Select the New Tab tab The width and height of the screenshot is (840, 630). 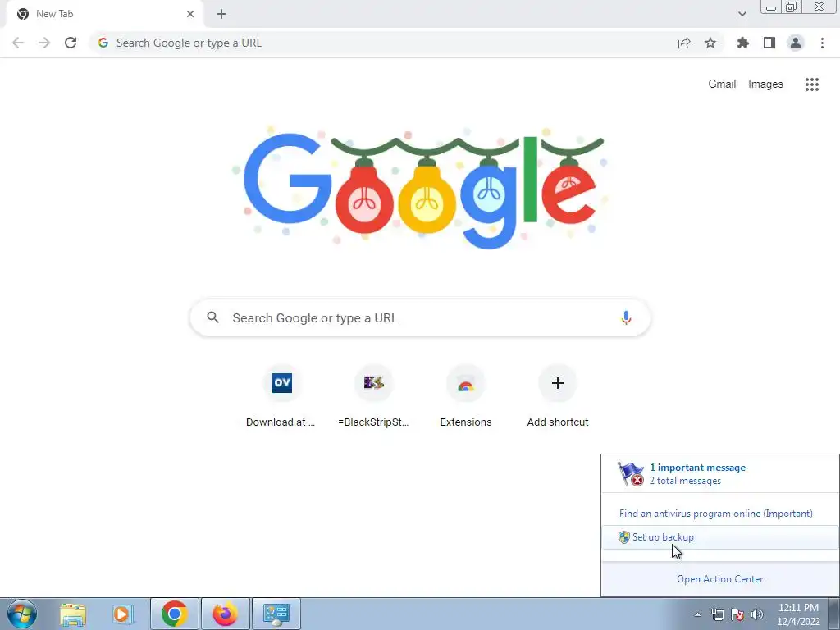104,14
